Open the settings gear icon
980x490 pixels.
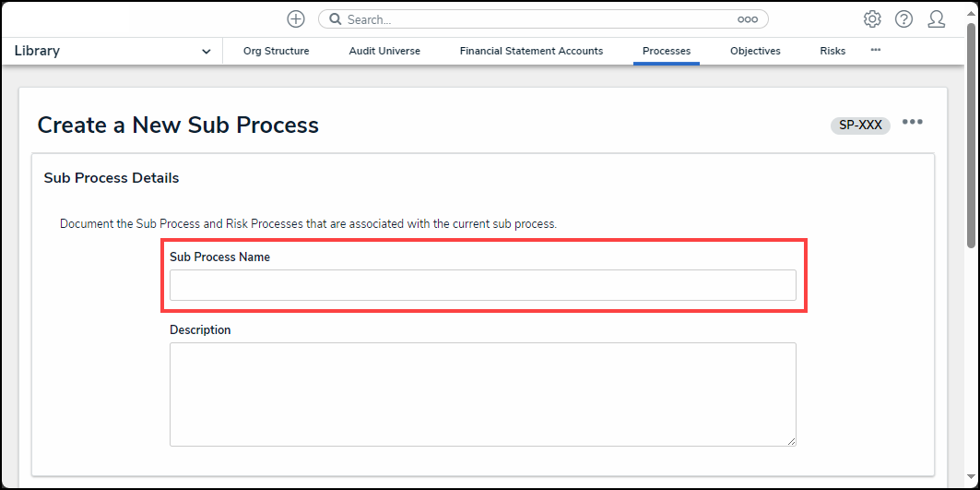872,19
